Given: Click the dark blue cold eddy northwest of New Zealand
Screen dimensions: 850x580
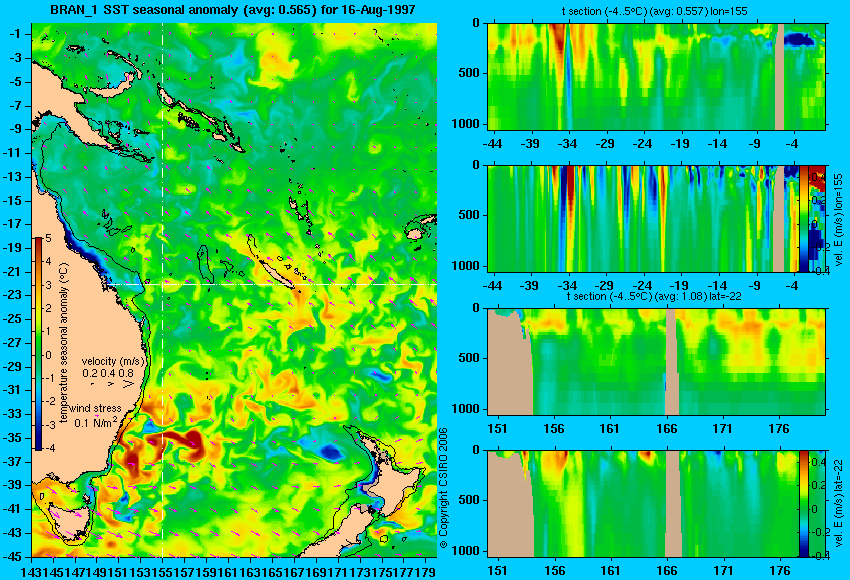Looking at the screenshot, I should tap(330, 451).
